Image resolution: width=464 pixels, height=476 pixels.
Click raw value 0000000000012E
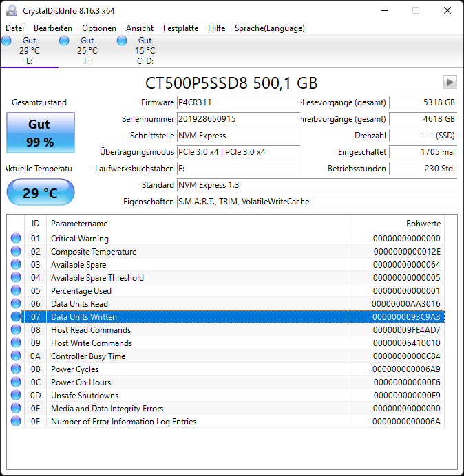click(x=407, y=252)
